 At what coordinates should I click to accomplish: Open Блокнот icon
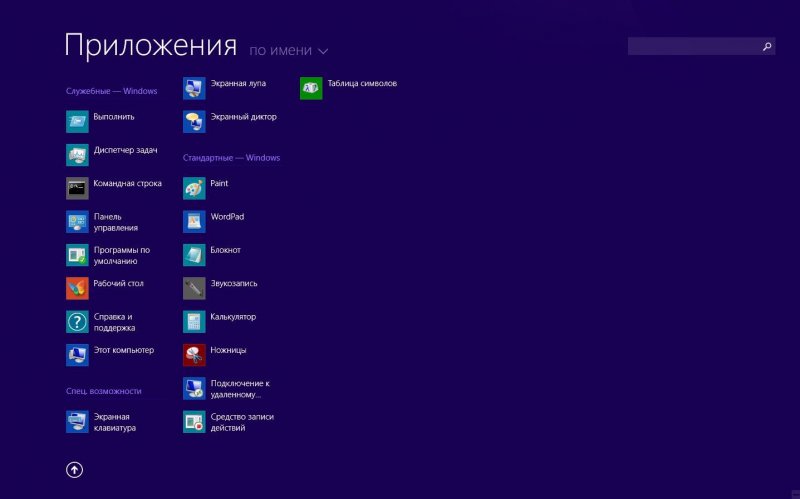click(194, 255)
